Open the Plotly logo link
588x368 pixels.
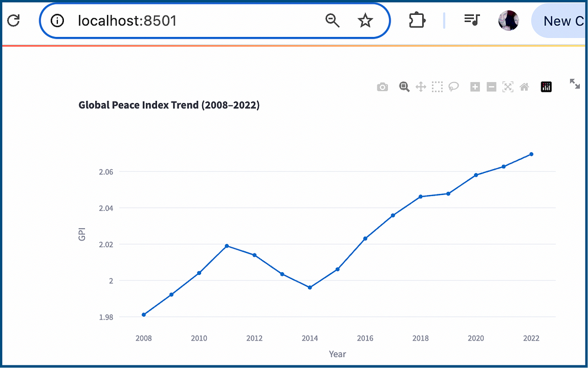point(546,87)
